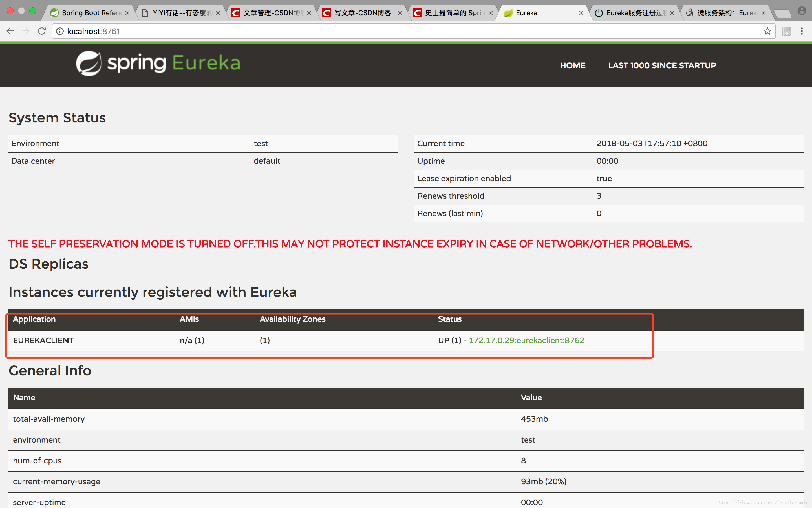Screen dimensions: 812x508
Task: Close the Spring Boot Reference tab
Action: pos(127,13)
